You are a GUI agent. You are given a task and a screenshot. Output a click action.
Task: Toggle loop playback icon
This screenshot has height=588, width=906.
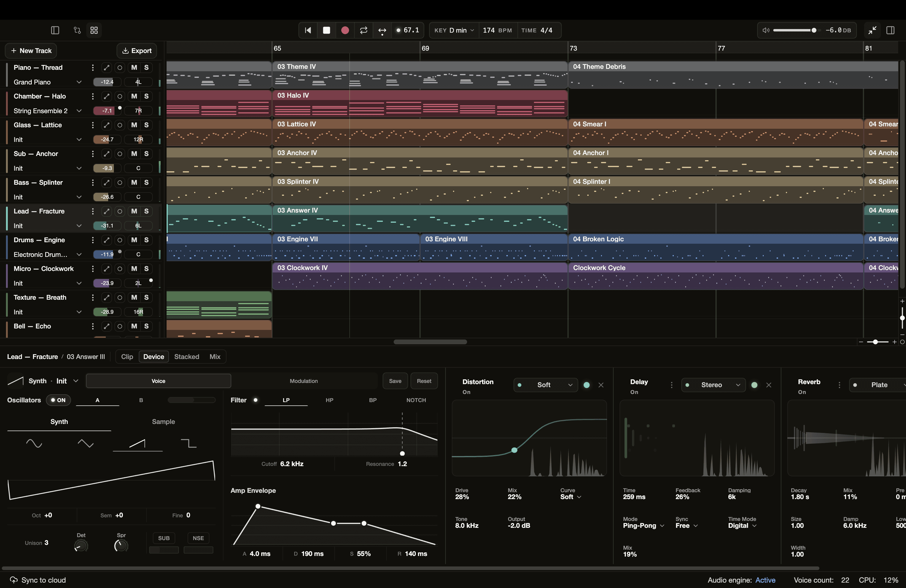click(x=363, y=30)
